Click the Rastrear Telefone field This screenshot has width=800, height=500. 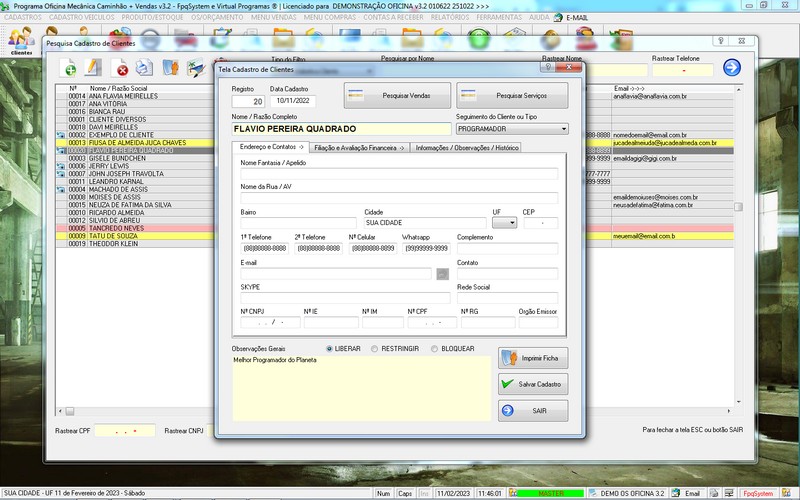pos(683,70)
